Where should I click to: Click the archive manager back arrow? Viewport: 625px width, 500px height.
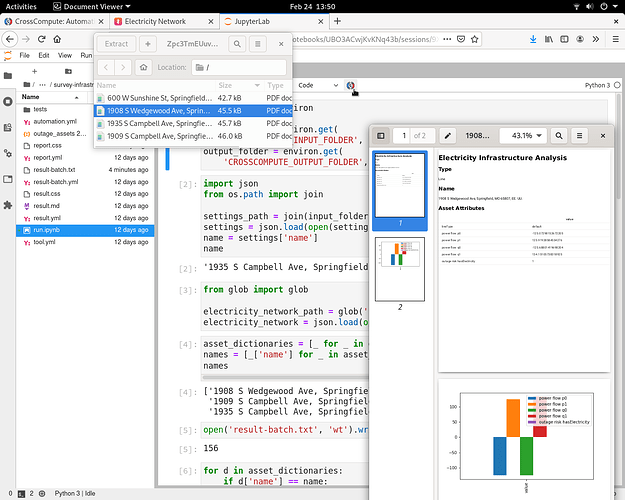click(106, 67)
